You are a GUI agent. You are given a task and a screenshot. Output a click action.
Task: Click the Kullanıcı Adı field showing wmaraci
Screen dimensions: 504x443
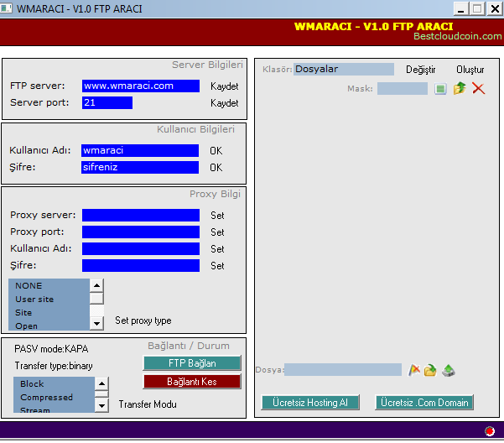point(140,150)
